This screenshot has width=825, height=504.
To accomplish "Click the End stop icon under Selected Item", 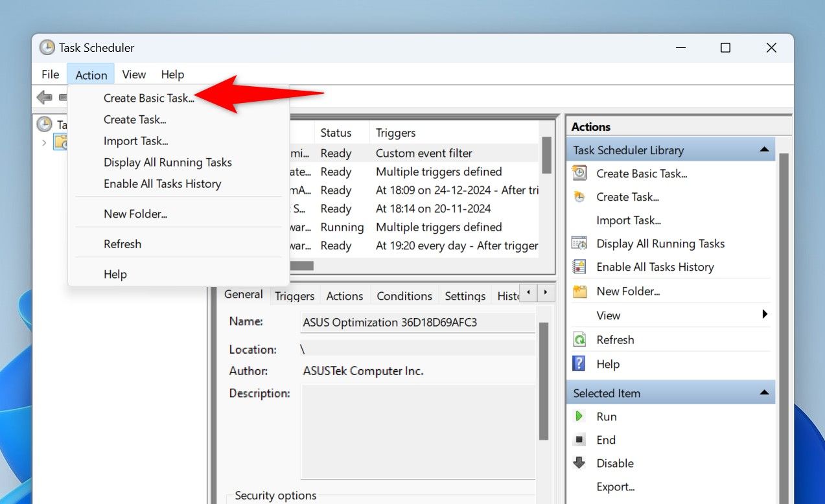I will [x=579, y=440].
